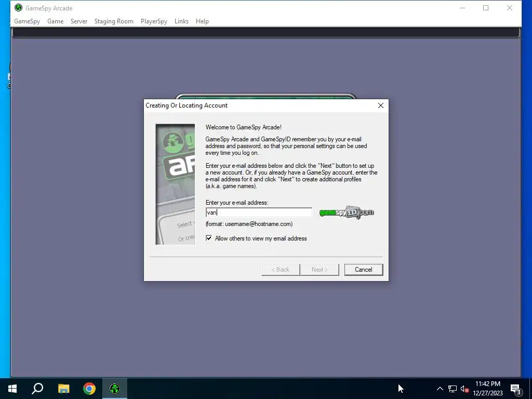Close the GameSpy Arcade window
532x399 pixels.
coord(510,8)
